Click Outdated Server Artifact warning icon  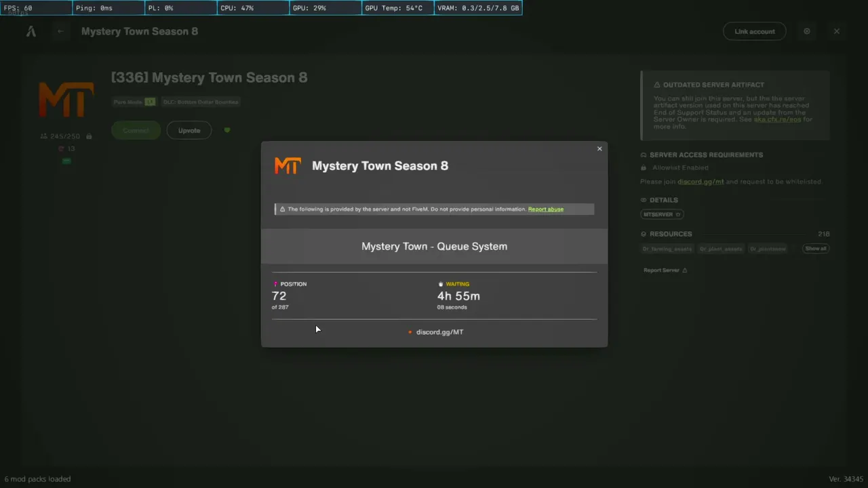click(x=657, y=85)
